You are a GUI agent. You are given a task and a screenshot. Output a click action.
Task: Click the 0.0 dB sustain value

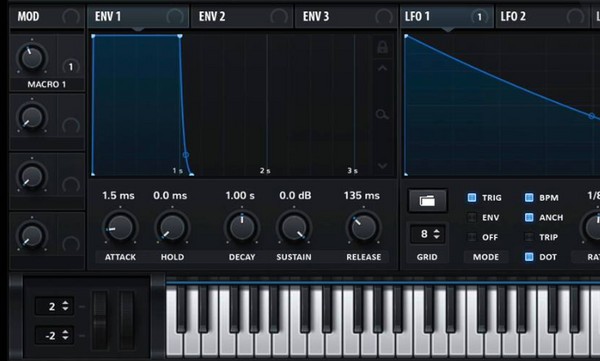(295, 196)
